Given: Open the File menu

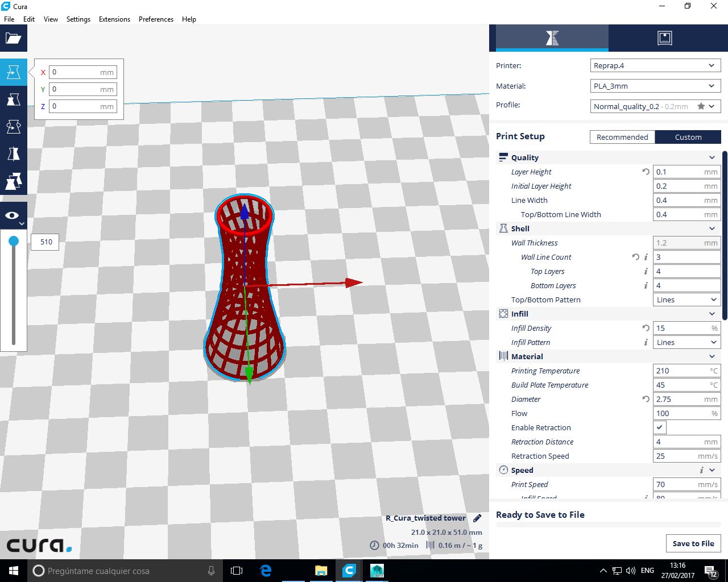Looking at the screenshot, I should pyautogui.click(x=9, y=19).
